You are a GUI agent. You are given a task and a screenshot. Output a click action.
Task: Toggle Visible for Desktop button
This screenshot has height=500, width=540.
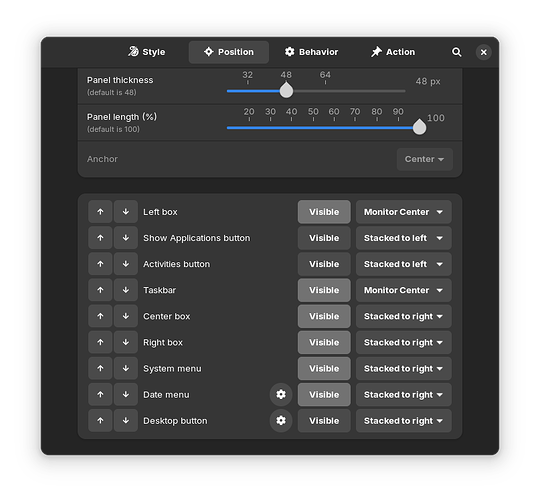(324, 420)
